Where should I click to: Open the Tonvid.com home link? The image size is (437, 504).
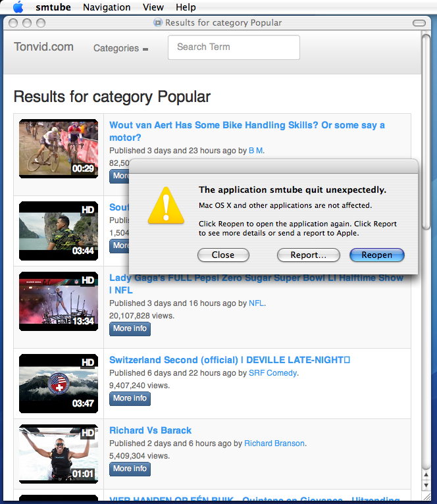43,47
